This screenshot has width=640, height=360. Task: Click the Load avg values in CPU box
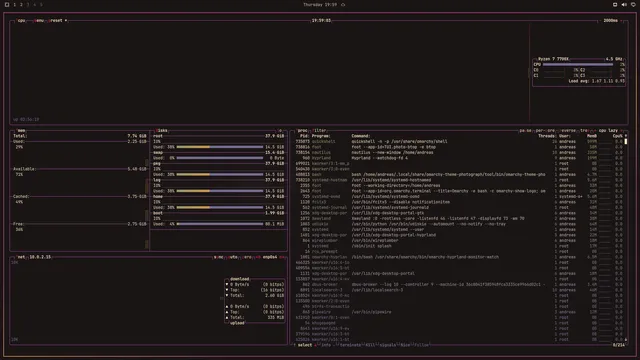pyautogui.click(x=596, y=81)
